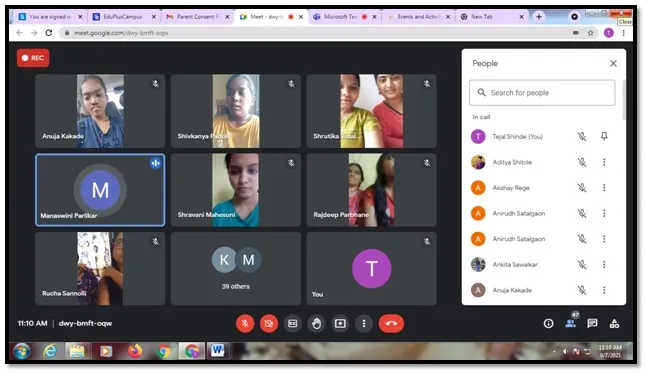Pin Tejal Shinde (You) to screen

tap(604, 136)
